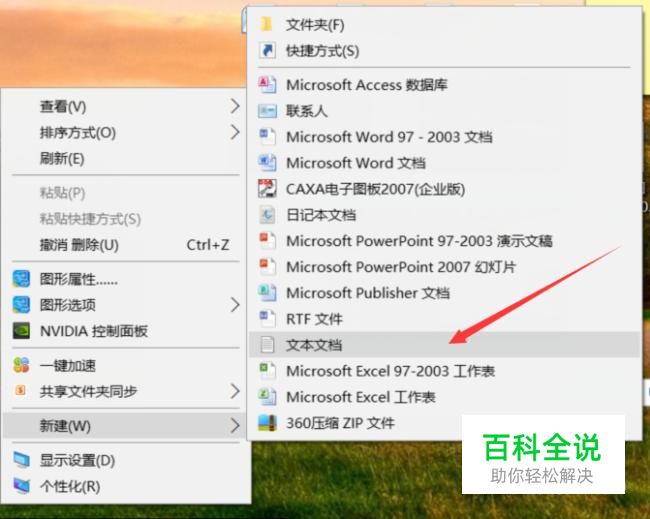Expand the 共享文件夹同步 submenu arrow
650x519 pixels.
[235, 391]
